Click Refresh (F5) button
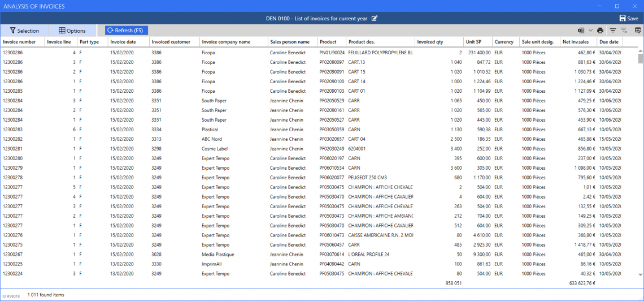Viewport: 644px width, 301px height. click(x=127, y=31)
